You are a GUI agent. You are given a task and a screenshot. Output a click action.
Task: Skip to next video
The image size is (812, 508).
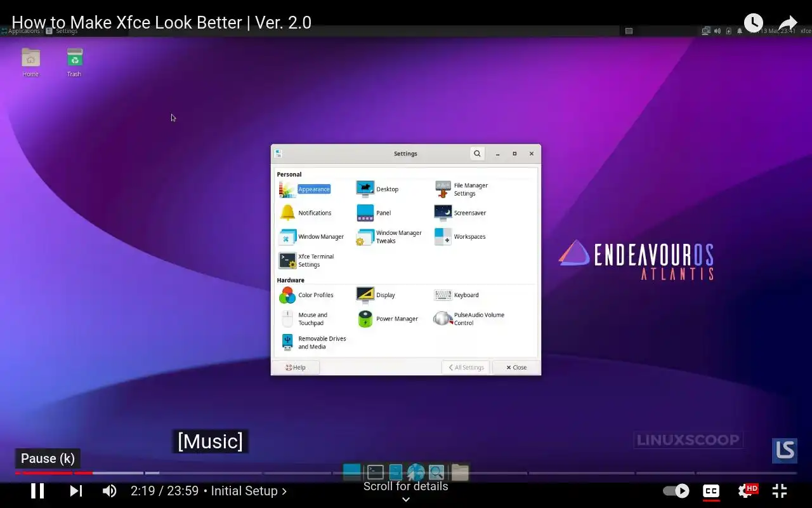pos(75,491)
